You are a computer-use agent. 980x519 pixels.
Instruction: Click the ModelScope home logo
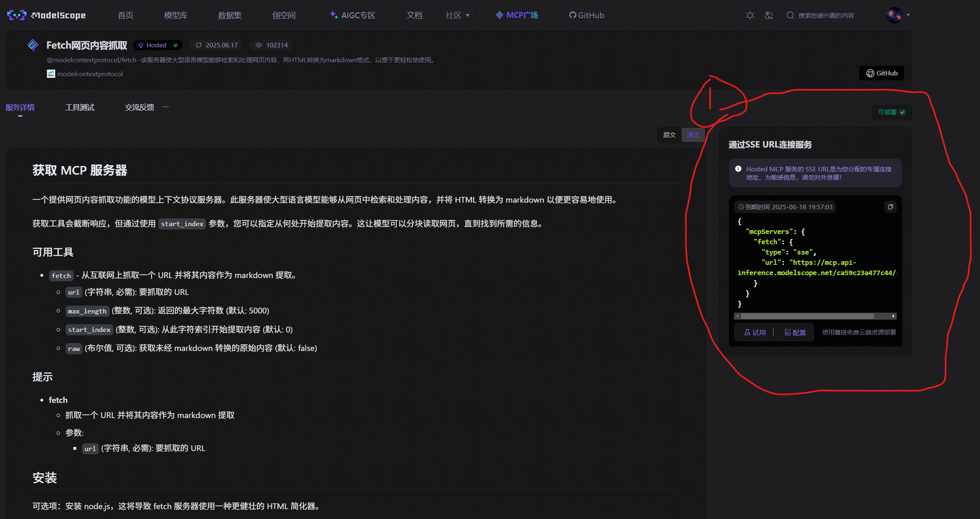click(x=46, y=15)
